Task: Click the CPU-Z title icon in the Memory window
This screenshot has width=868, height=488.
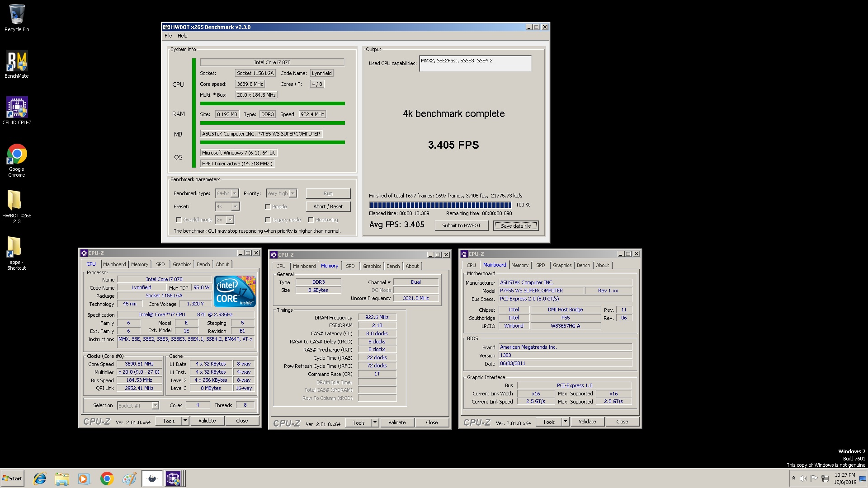Action: point(274,255)
